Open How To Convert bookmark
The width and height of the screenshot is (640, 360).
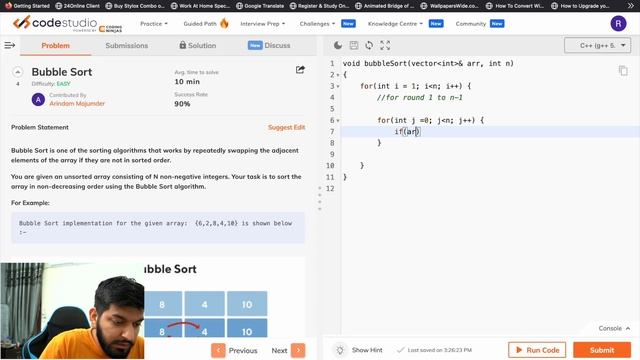tap(516, 6)
